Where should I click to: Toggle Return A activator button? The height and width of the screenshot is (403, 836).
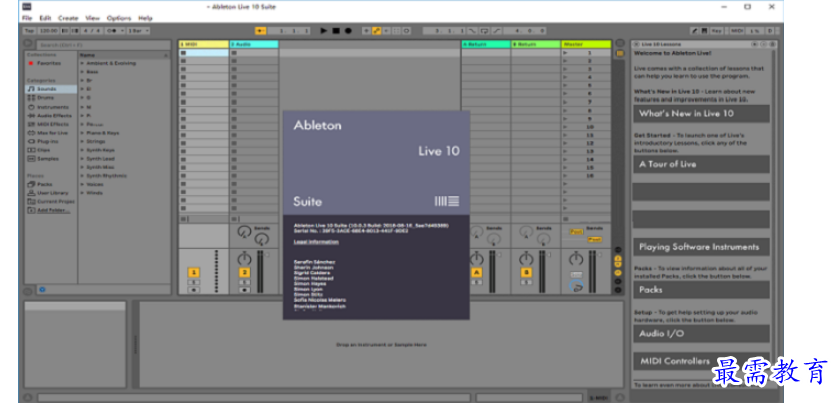(x=476, y=272)
